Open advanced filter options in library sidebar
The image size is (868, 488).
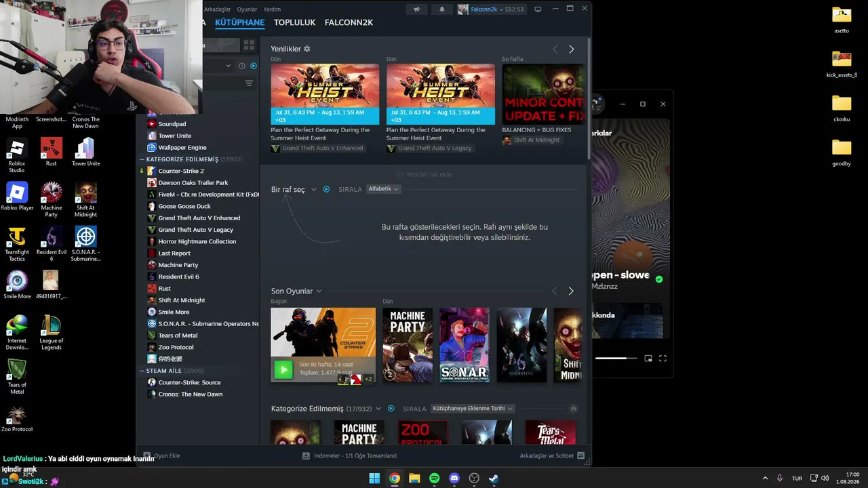249,83
